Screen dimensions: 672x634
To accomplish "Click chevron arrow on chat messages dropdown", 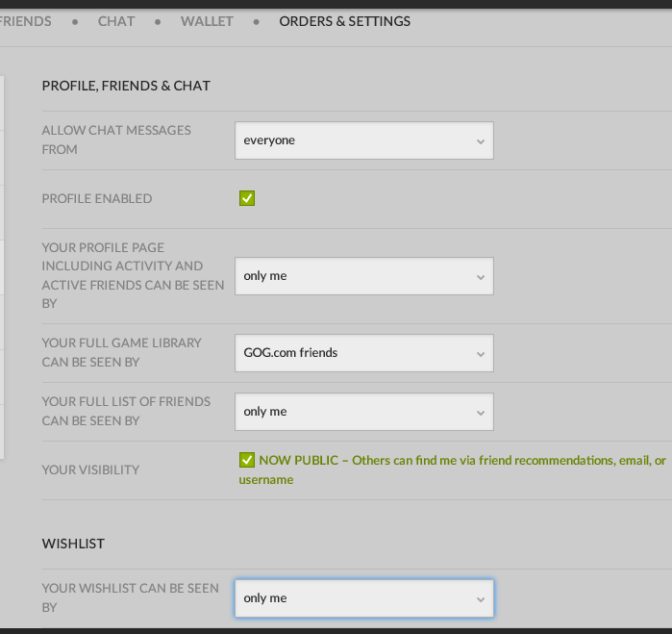I will click(481, 141).
